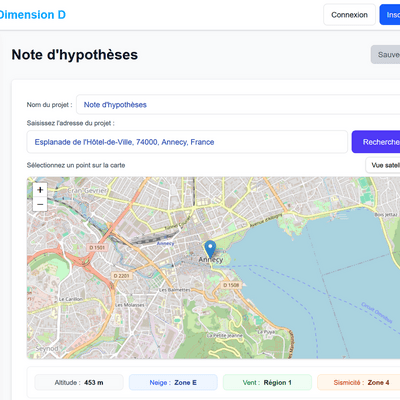Click the blue location pin marker
This screenshot has height=400, width=400.
210,249
